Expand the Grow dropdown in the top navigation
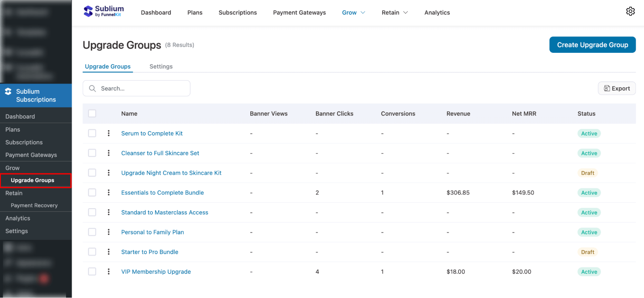This screenshot has height=298, width=644. point(353,13)
